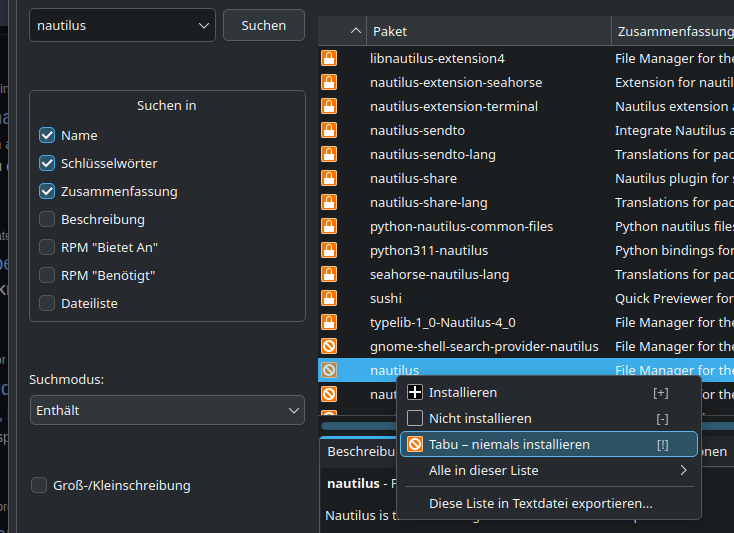This screenshot has width=734, height=533.
Task: Select nautilus-extension-terminal package name
Action: (454, 106)
